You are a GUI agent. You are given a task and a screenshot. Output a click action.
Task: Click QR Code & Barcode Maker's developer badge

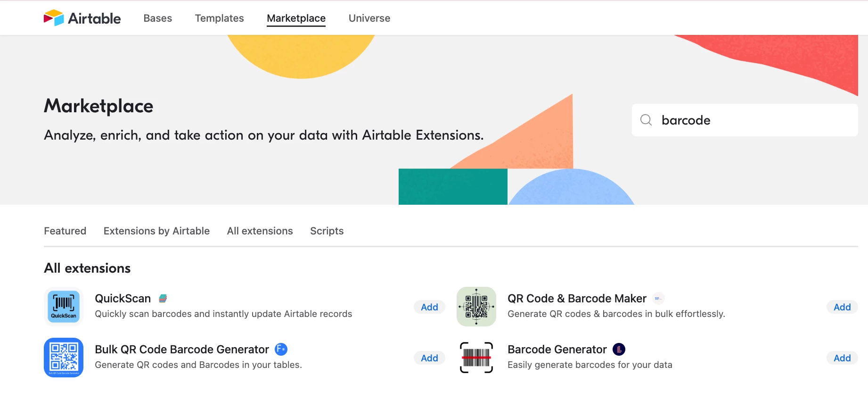point(658,298)
